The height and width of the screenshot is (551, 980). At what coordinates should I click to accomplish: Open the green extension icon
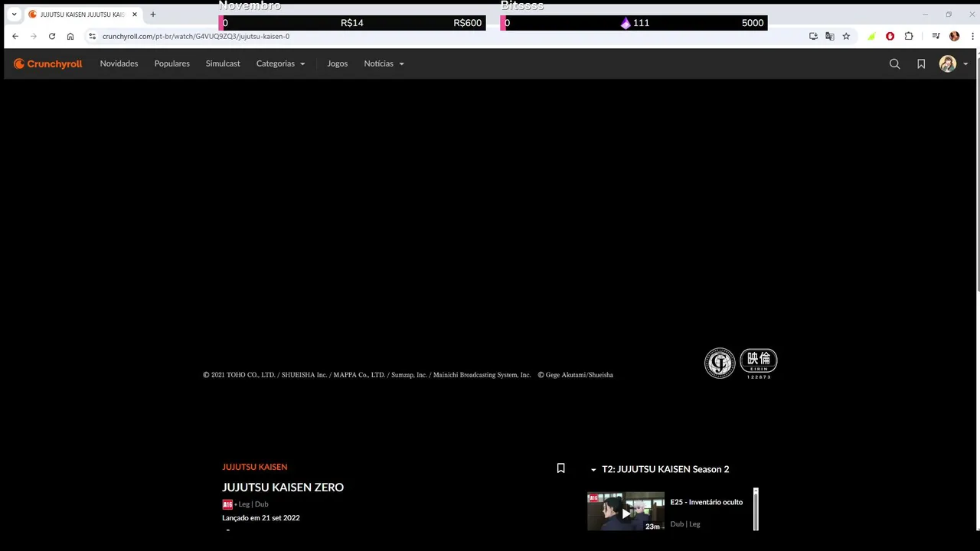(871, 36)
